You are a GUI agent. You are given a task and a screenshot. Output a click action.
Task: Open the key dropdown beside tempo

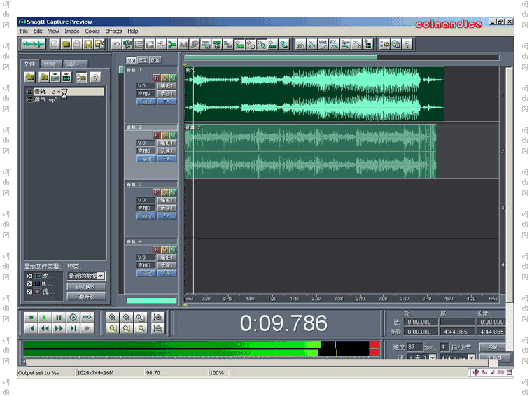[x=433, y=357]
